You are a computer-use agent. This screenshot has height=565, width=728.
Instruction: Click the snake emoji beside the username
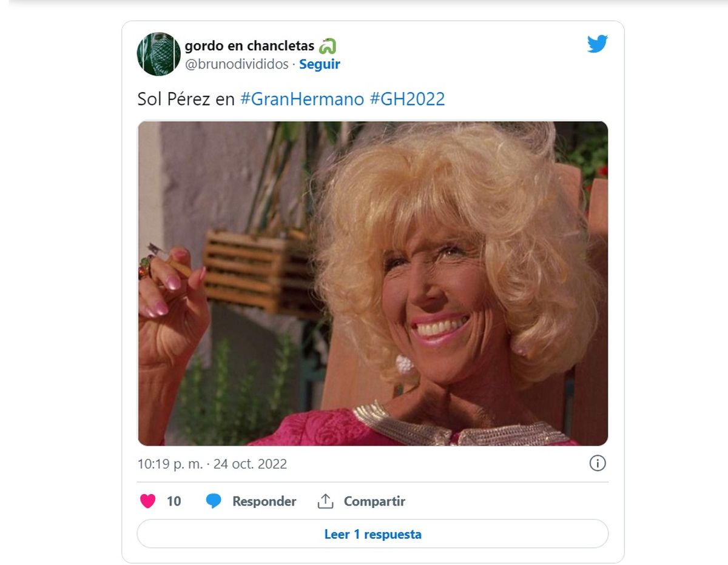[328, 46]
